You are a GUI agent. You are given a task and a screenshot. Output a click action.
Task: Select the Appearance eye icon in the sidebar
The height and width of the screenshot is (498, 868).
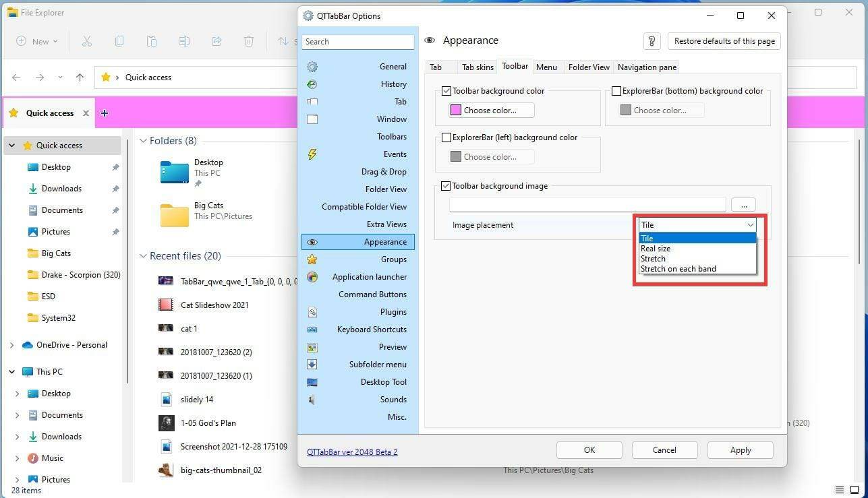pyautogui.click(x=312, y=241)
